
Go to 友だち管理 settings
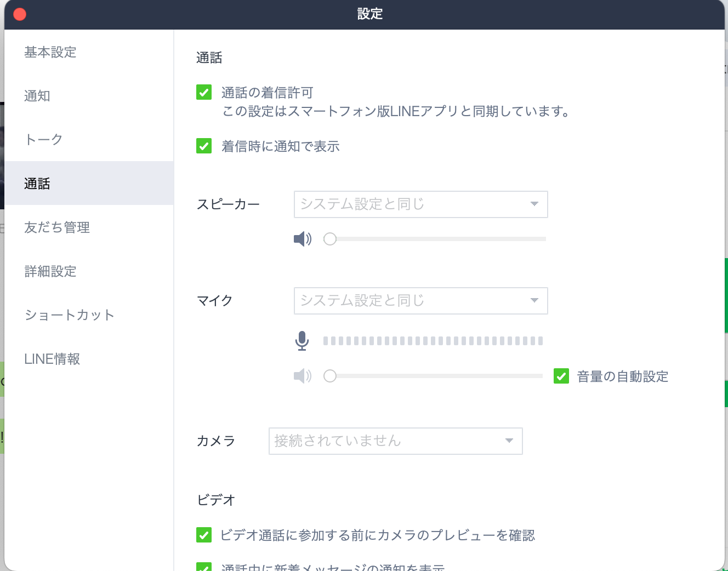(57, 227)
